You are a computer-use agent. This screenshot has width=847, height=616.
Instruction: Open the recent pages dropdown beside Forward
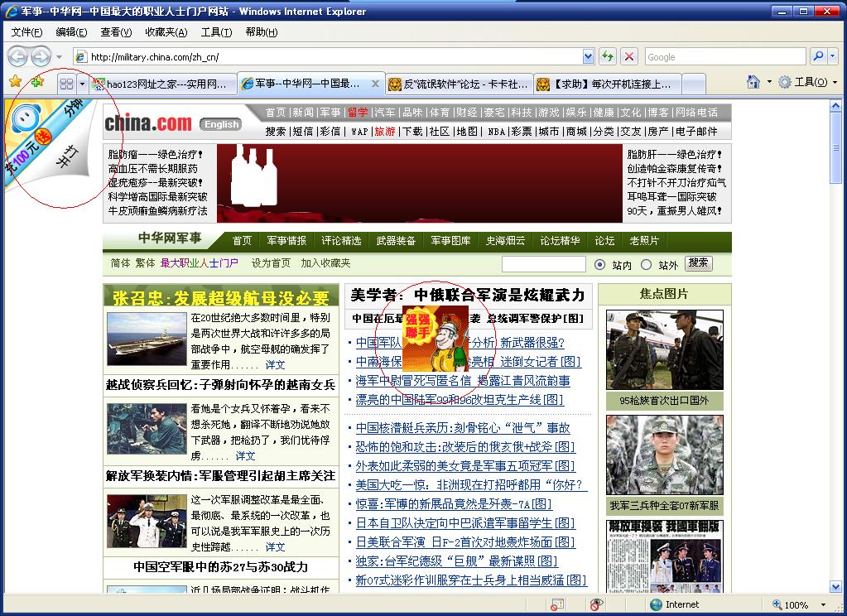tap(60, 57)
